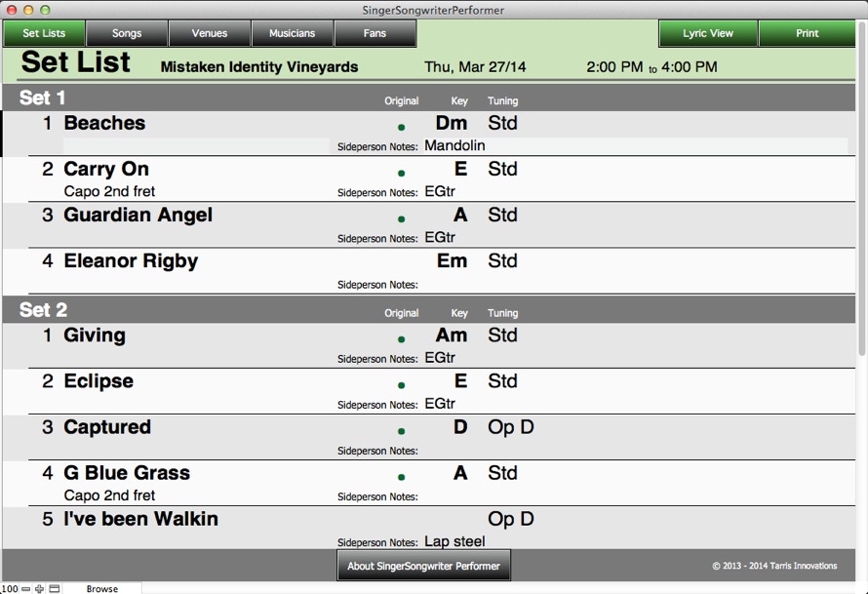
Task: Go to the Musicians tab
Action: 293,33
